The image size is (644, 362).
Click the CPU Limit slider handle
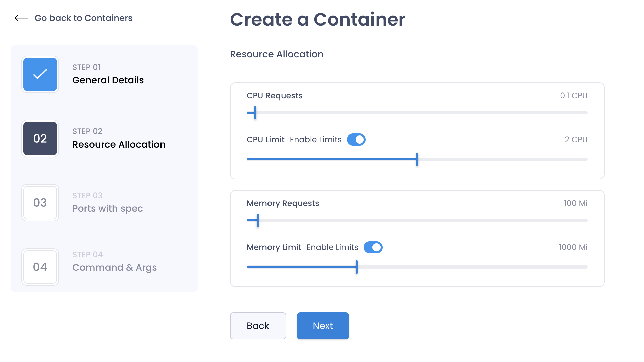[x=417, y=159]
